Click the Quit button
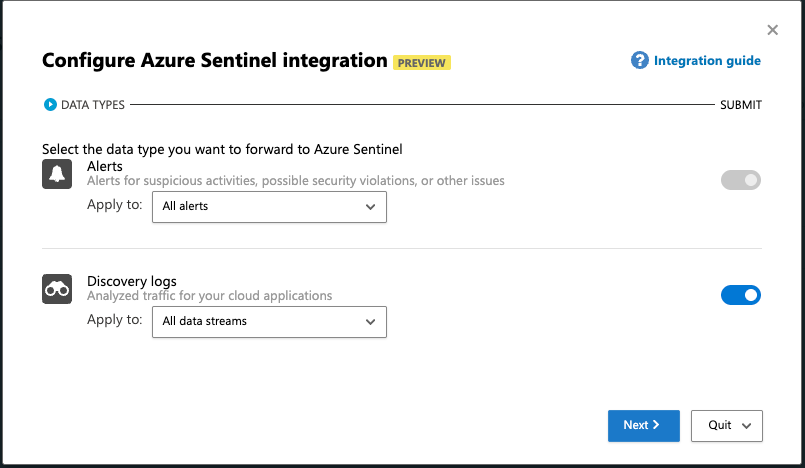Screen dimensions: 805x468 coord(719,425)
